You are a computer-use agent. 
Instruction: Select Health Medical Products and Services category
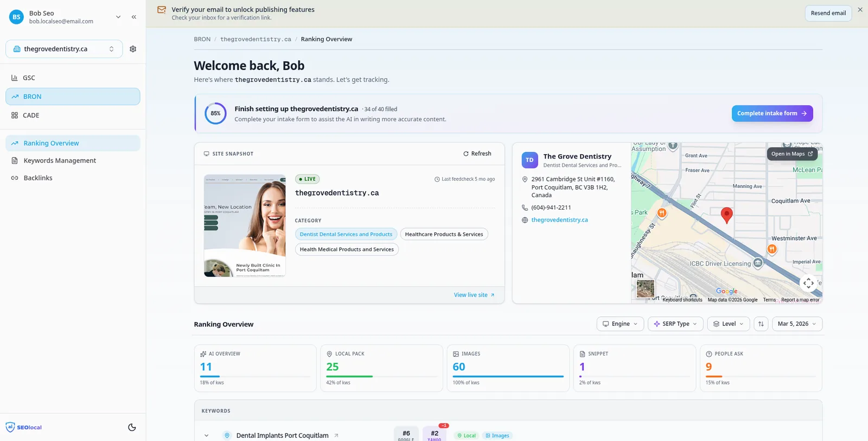pyautogui.click(x=347, y=249)
